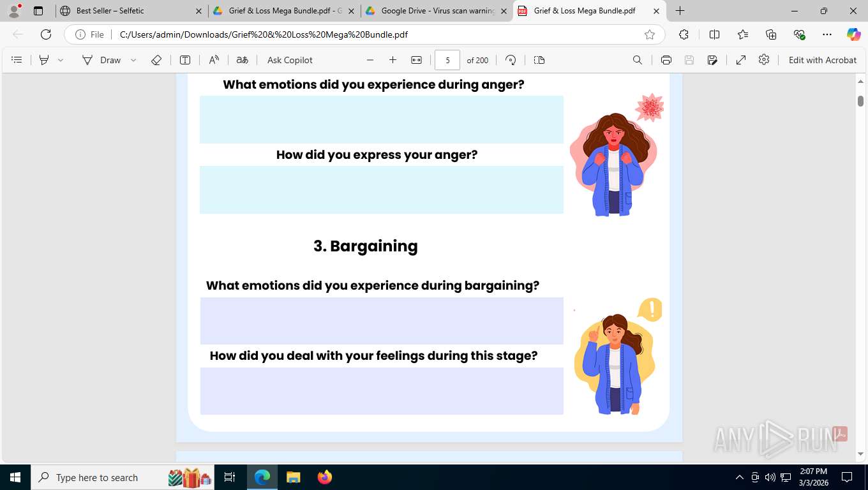Open the Translate tool
Viewport: 868px width, 490px height.
coord(242,60)
